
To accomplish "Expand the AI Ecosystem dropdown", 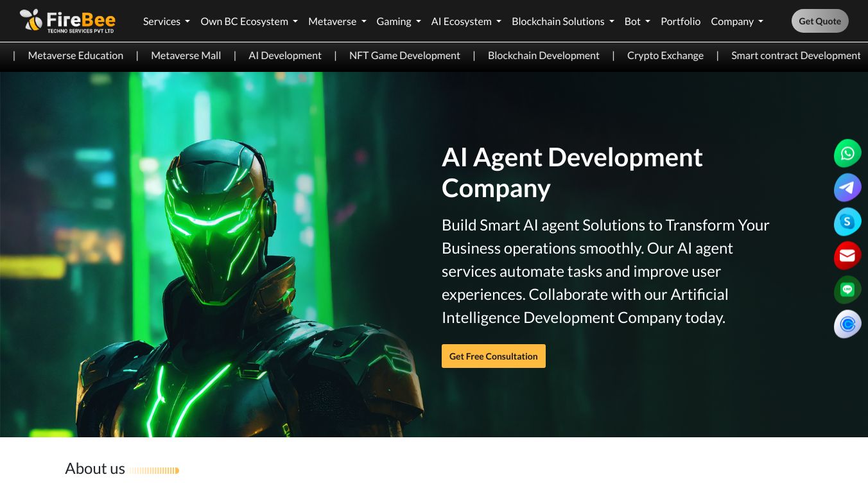I will (466, 21).
